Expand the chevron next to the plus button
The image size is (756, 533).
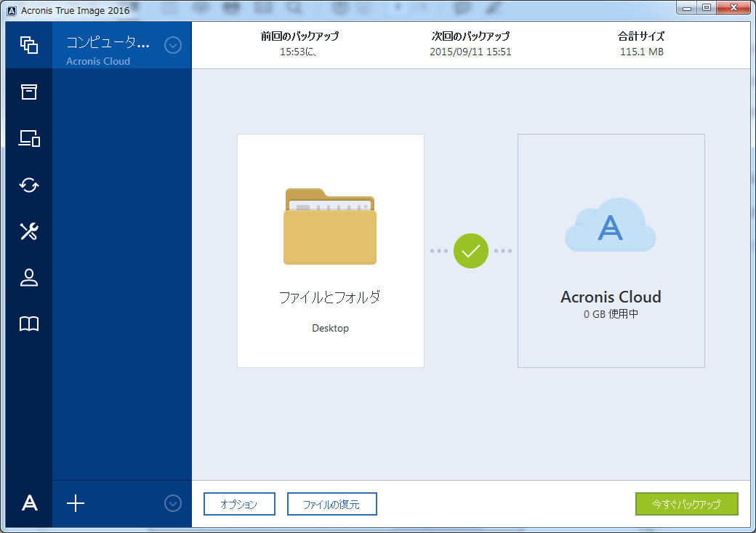point(173,503)
